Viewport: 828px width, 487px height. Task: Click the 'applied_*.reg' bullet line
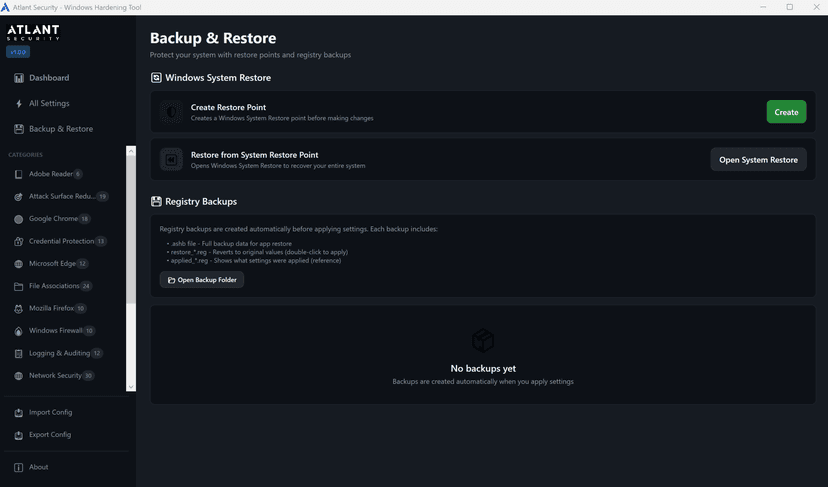tap(254, 260)
